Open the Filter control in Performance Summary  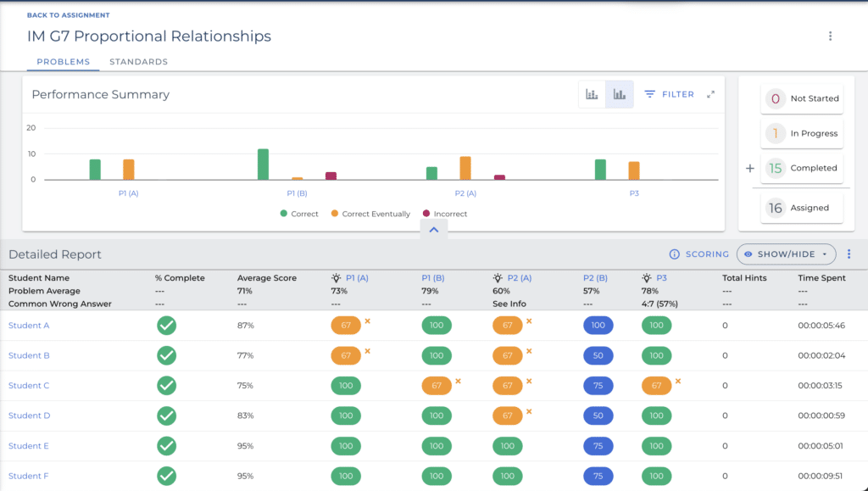click(x=669, y=94)
